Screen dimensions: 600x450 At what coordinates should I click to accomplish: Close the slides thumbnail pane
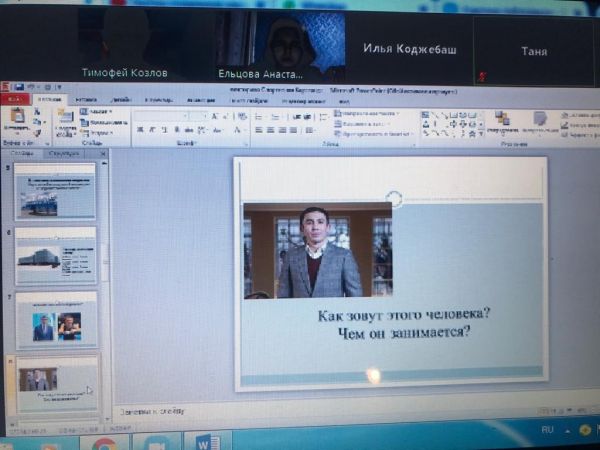pyautogui.click(x=102, y=153)
